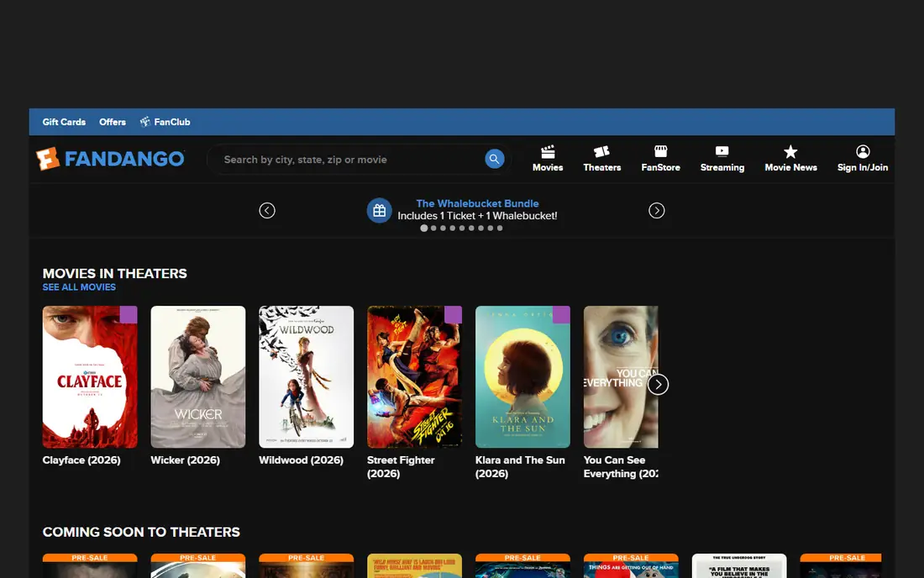Click the Wildwood (2026) title text
924x578 pixels.
point(301,460)
